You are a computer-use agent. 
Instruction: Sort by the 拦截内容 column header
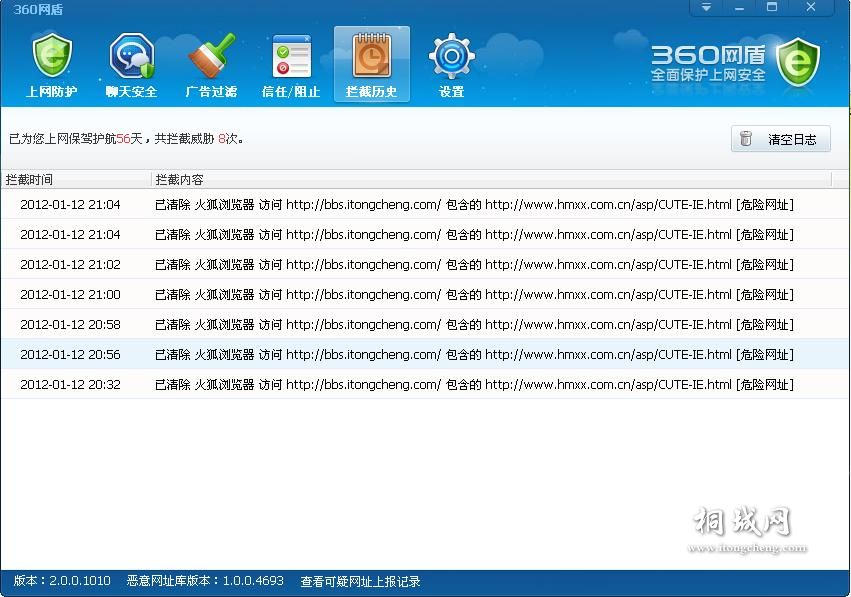(x=491, y=180)
